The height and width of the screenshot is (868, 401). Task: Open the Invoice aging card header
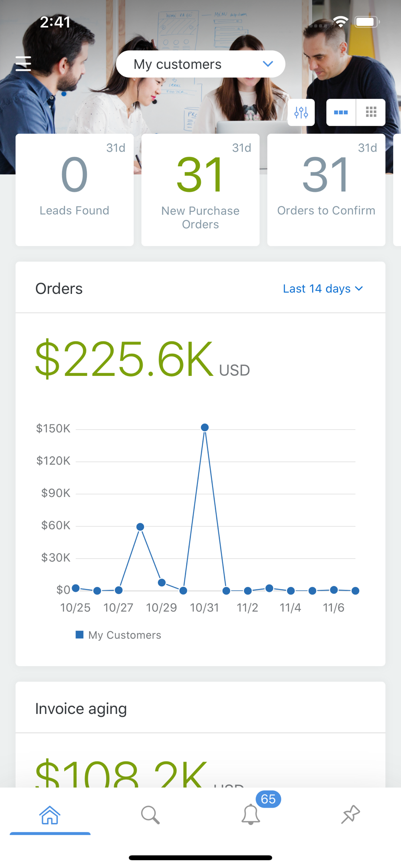(200, 707)
